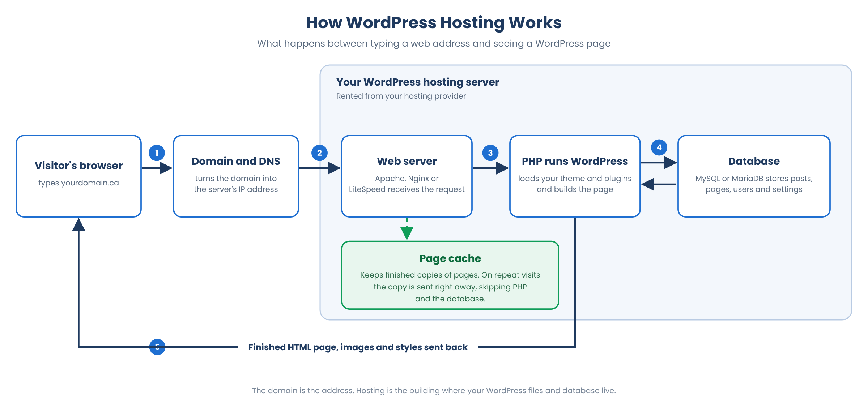Click the footer sentence "The domain is the address"
The image size is (868, 412).
434,391
